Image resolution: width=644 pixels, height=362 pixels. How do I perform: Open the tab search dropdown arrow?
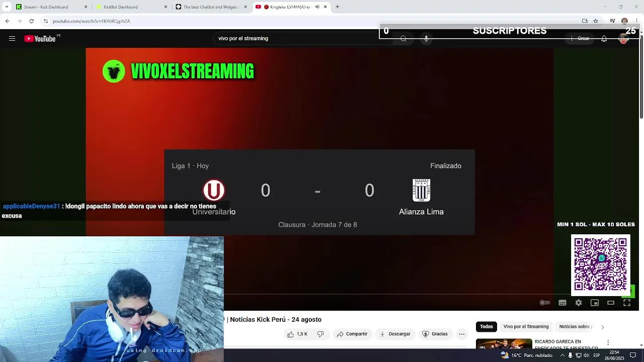point(7,7)
